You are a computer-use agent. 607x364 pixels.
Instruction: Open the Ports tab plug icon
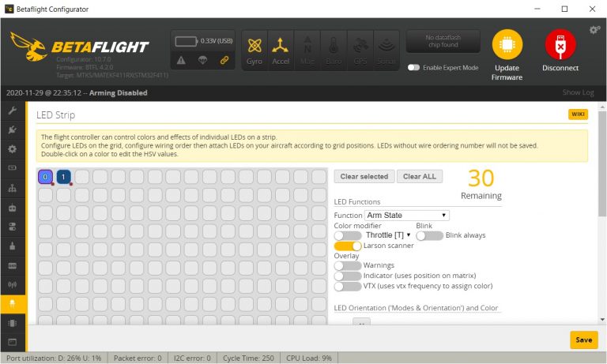(13, 129)
